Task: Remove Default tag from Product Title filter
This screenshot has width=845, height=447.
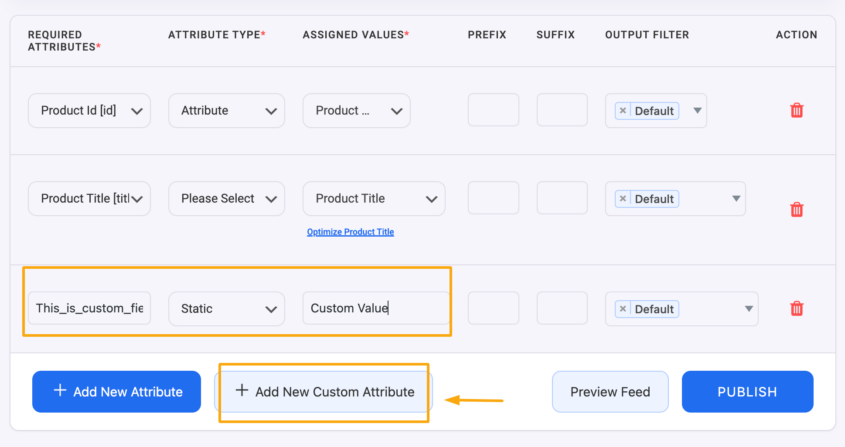Action: click(x=623, y=199)
